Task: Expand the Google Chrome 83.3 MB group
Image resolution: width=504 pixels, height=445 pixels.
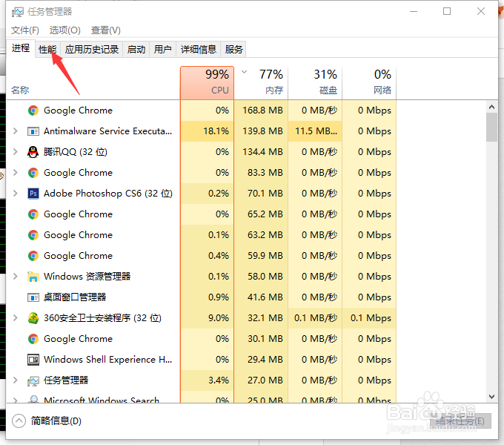Action: pyautogui.click(x=15, y=173)
